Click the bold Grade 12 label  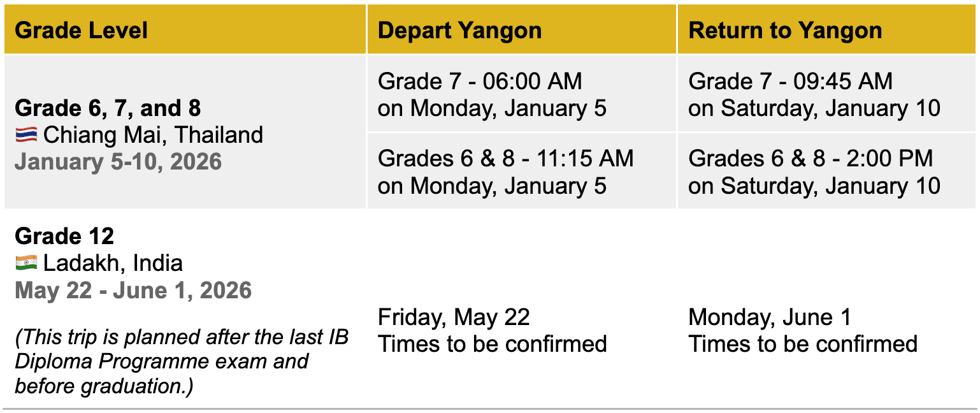point(64,236)
